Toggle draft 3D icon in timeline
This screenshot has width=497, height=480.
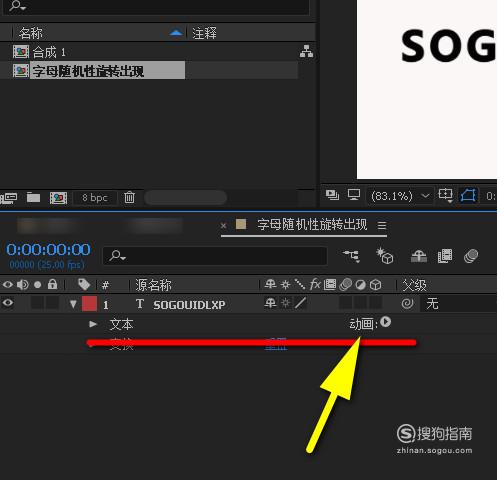tap(385, 256)
